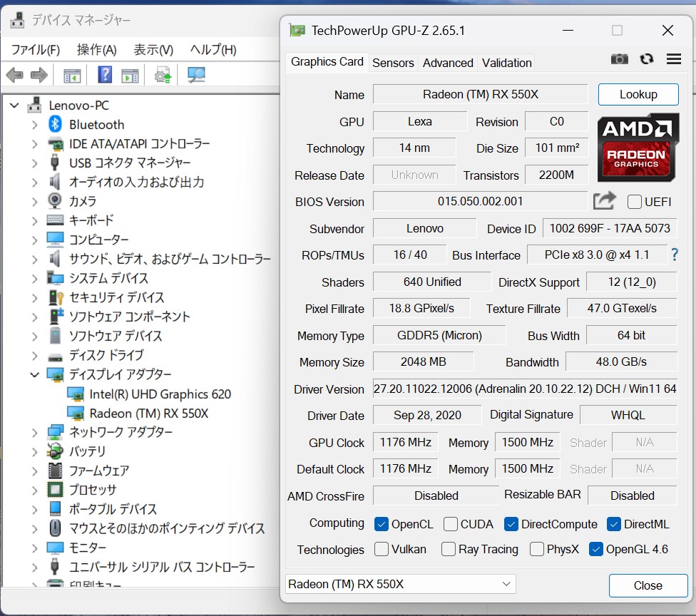Click the Driver Version field
This screenshot has width=696, height=616.
point(525,389)
